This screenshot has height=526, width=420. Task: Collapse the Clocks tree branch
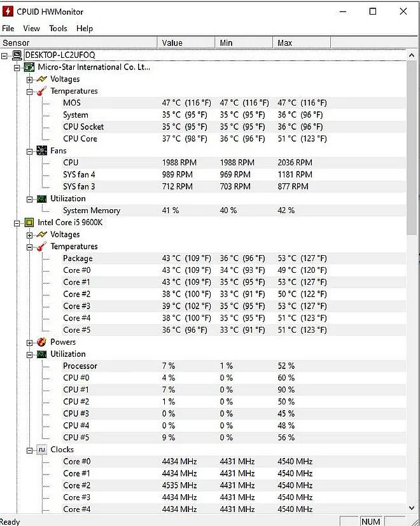(30, 450)
